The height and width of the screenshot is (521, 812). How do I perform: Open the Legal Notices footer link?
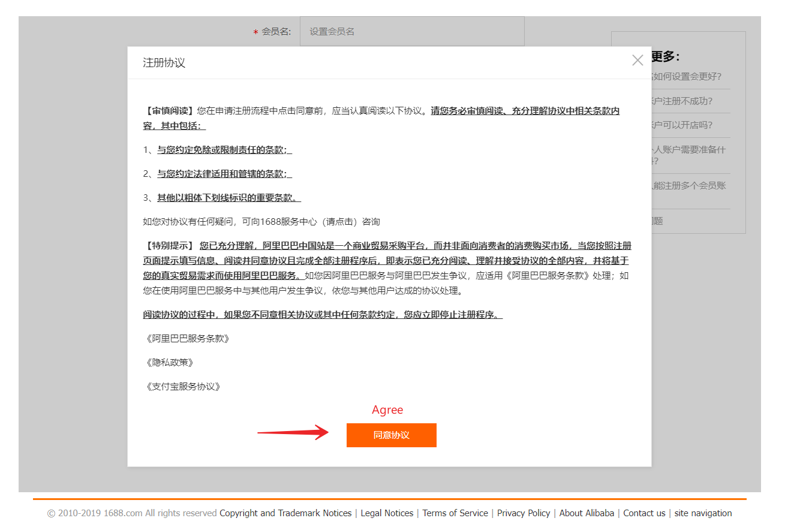[x=387, y=513]
